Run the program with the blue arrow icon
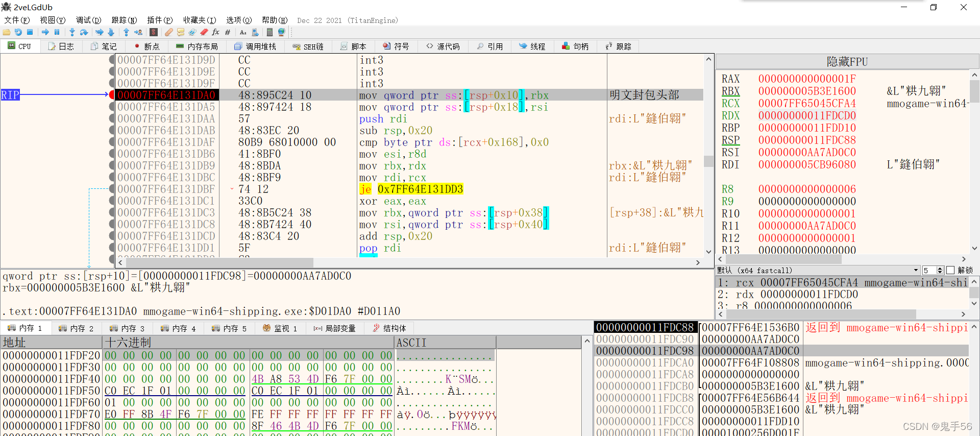 tap(45, 32)
